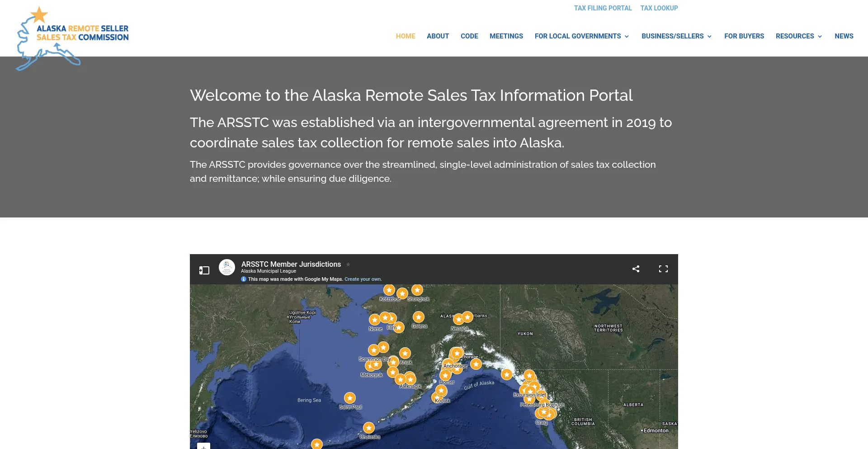This screenshot has width=868, height=449.
Task: Navigate to the News page
Action: 844,36
